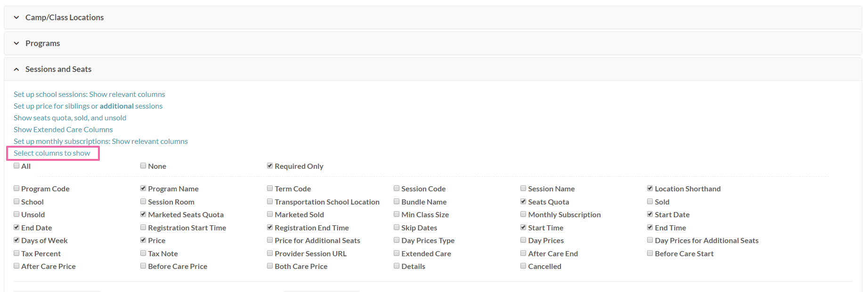Check the Registration Start Time checkbox
Viewport: 868px width, 292px height.
coord(143,227)
